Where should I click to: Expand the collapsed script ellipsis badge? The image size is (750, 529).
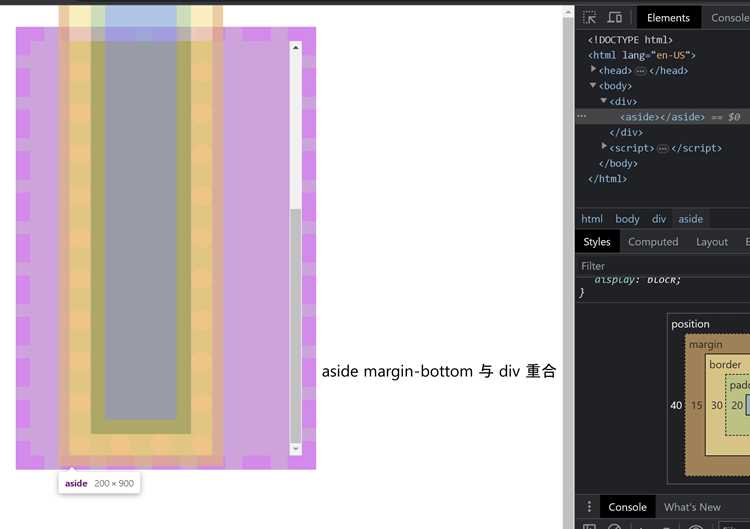pos(662,148)
